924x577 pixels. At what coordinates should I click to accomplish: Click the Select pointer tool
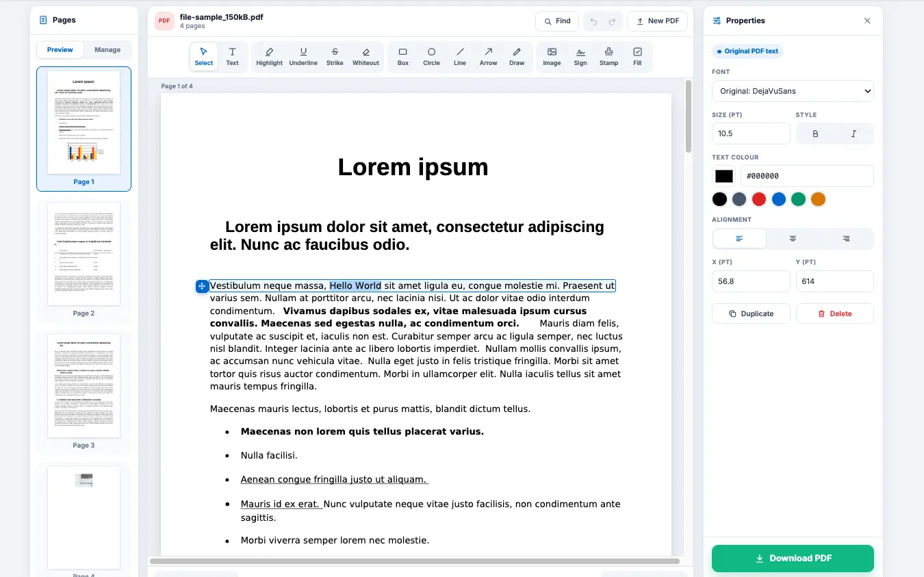[x=204, y=57]
